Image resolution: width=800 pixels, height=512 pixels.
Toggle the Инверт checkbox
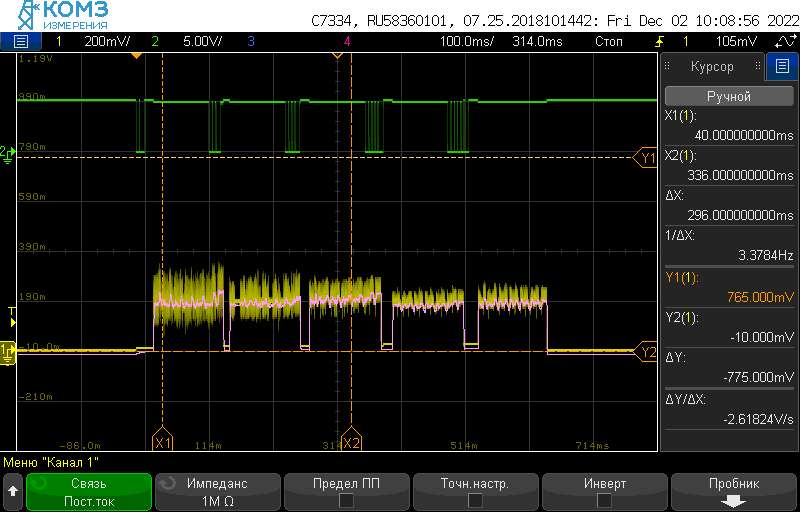pos(604,500)
